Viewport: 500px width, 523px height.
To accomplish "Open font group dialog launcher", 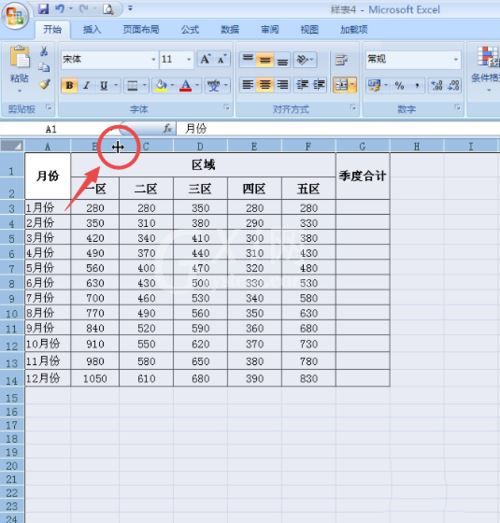I will pyautogui.click(x=226, y=107).
